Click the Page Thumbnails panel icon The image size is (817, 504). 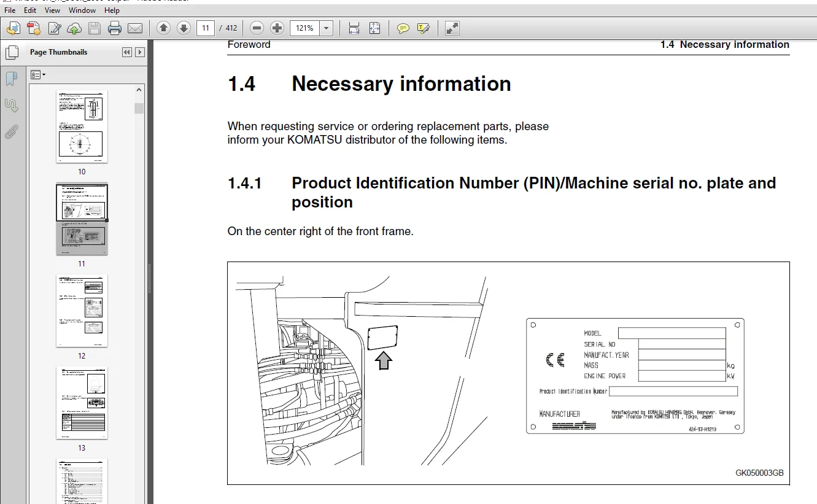11,52
